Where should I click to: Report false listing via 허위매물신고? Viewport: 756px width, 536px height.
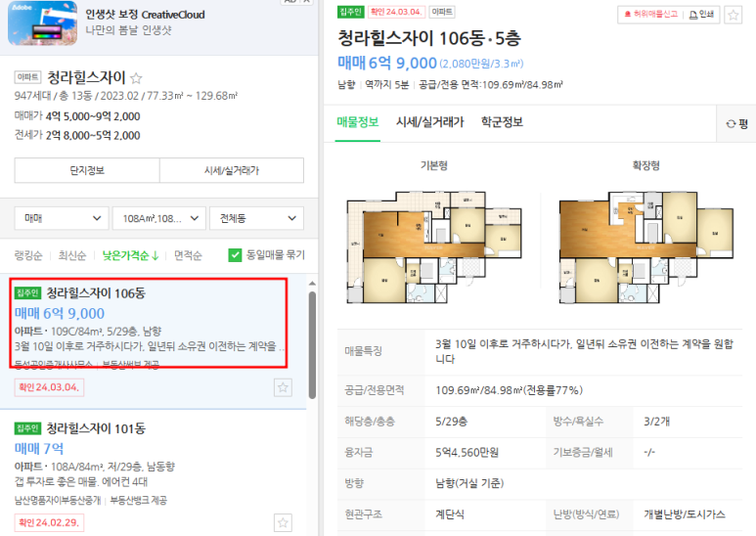[x=651, y=15]
